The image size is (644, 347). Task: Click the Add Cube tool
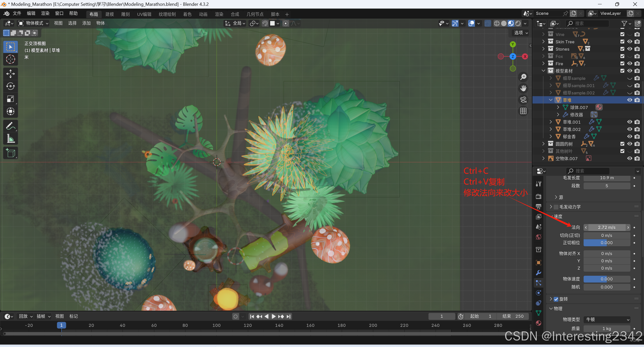tap(10, 153)
